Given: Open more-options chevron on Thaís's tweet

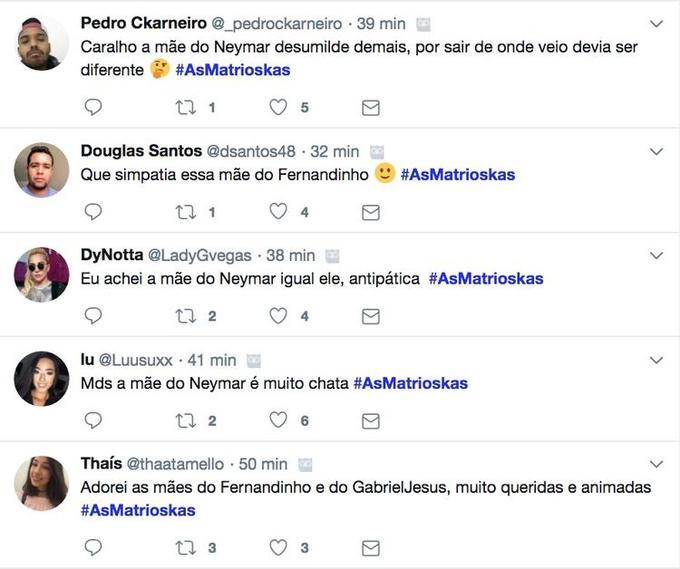Looking at the screenshot, I should click(x=657, y=464).
